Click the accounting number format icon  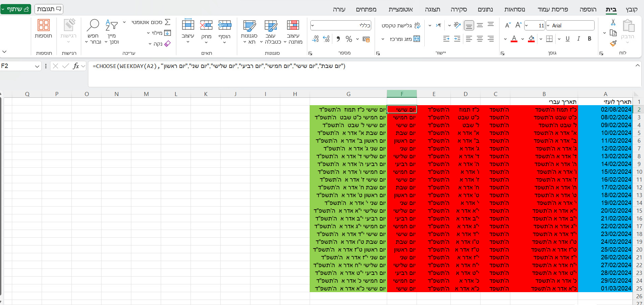click(366, 39)
